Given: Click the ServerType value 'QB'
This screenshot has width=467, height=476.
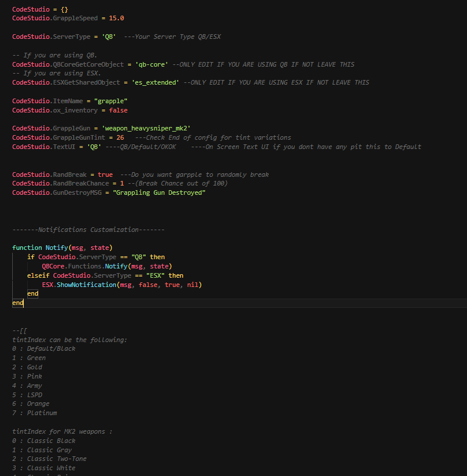Looking at the screenshot, I should [109, 37].
